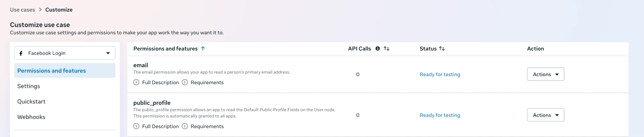Toggle Permissions and features sort arrow
This screenshot has height=137, width=644.
[x=203, y=49]
